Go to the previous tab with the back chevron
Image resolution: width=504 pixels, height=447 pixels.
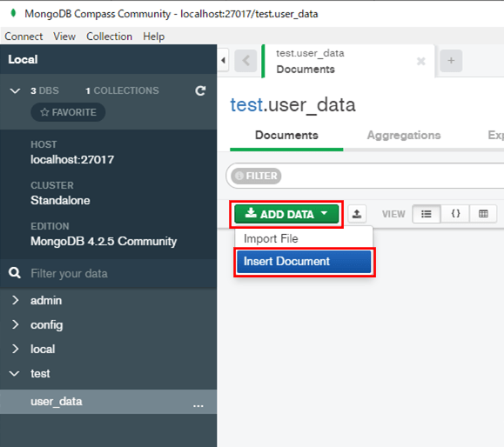(245, 60)
